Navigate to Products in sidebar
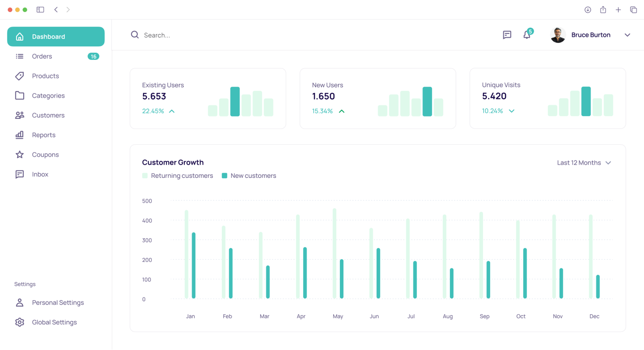 point(45,76)
